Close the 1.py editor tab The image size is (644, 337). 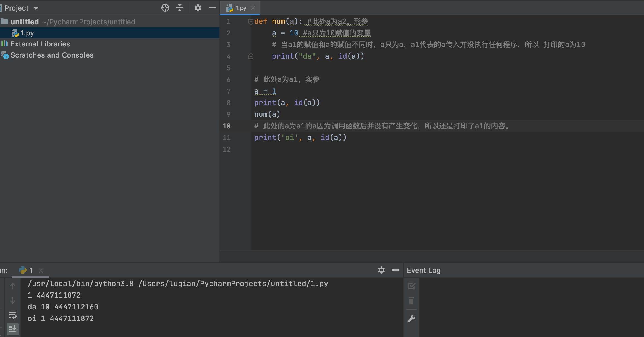coord(253,8)
